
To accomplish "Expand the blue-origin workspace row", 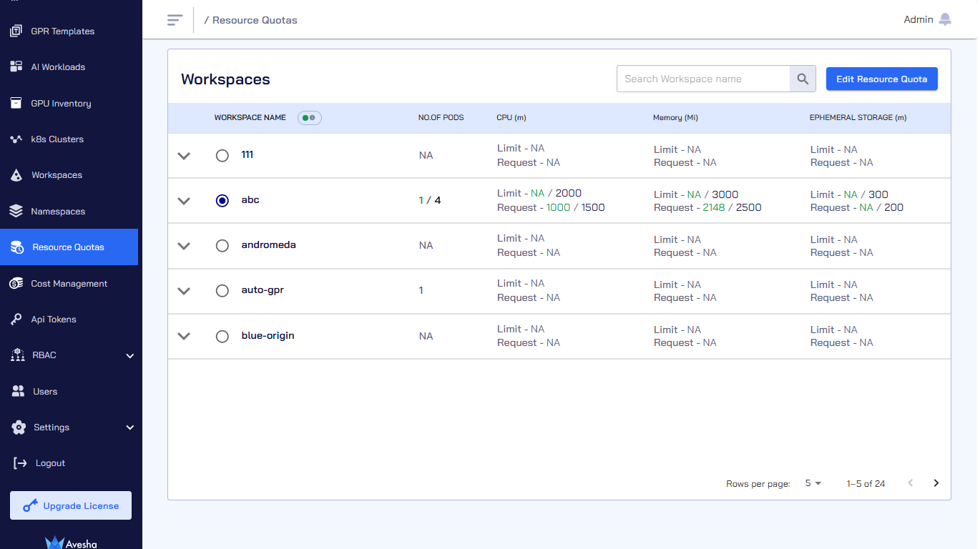I will [184, 336].
